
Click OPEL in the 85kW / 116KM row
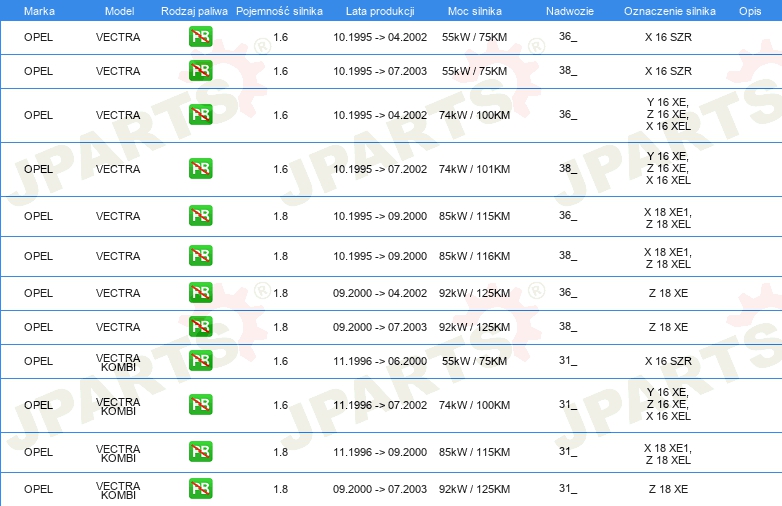[38, 256]
